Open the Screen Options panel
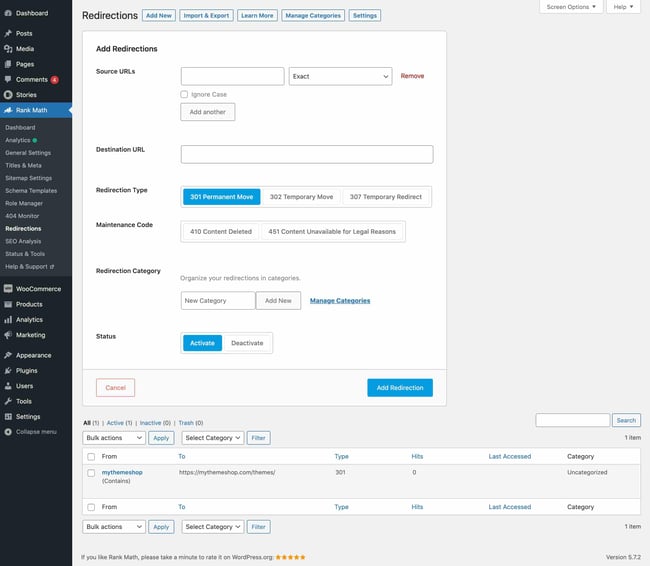Image resolution: width=650 pixels, height=566 pixels. click(572, 7)
